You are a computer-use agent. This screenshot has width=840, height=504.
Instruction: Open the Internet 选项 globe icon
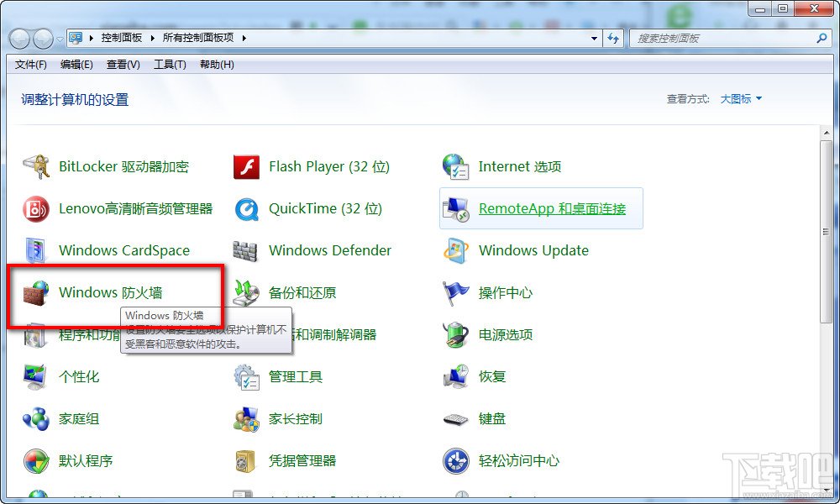(456, 166)
